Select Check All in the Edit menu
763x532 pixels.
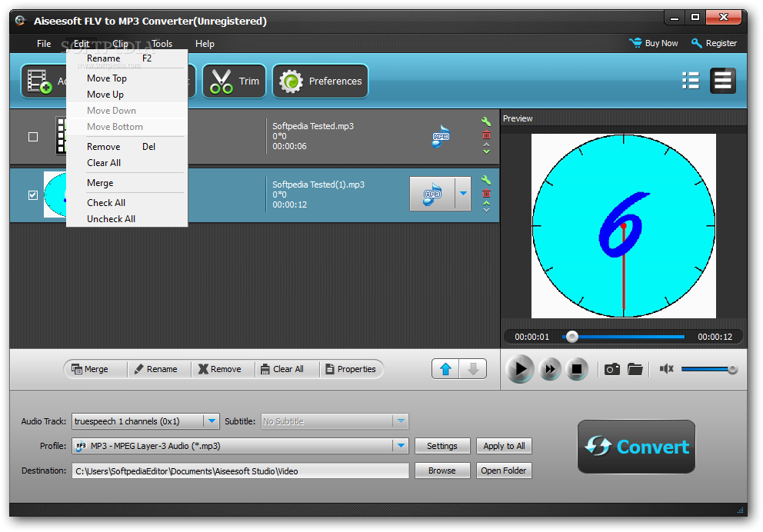coord(127,203)
